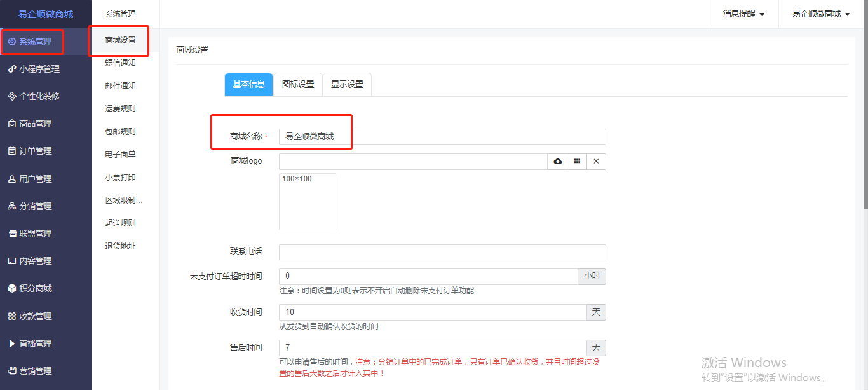The width and height of the screenshot is (868, 390).
Task: Click the 收货时间 input field
Action: (432, 312)
